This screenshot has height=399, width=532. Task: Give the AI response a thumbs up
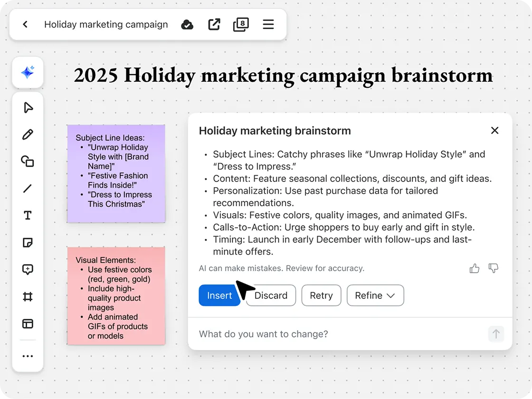pyautogui.click(x=474, y=268)
